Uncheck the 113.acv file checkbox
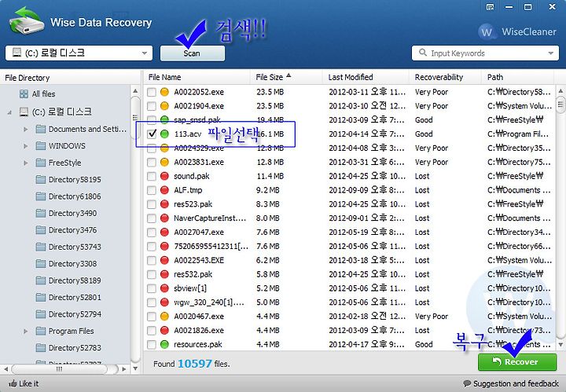The height and width of the screenshot is (392, 566). pos(152,134)
